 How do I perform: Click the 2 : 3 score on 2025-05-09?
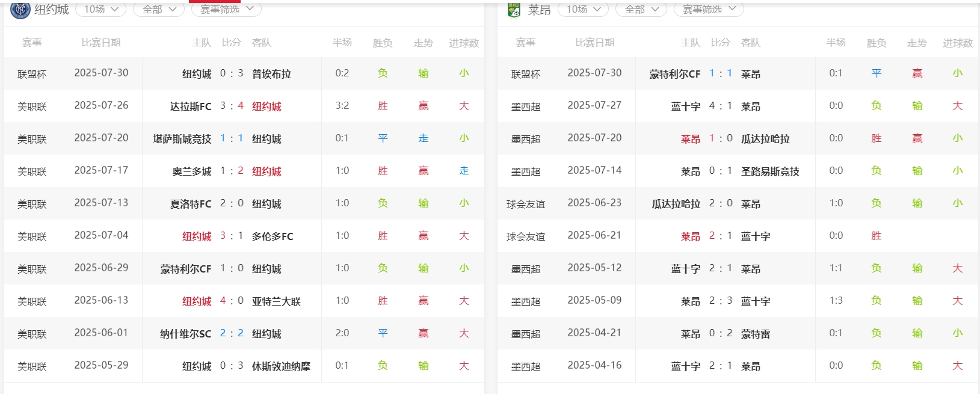[x=721, y=301]
